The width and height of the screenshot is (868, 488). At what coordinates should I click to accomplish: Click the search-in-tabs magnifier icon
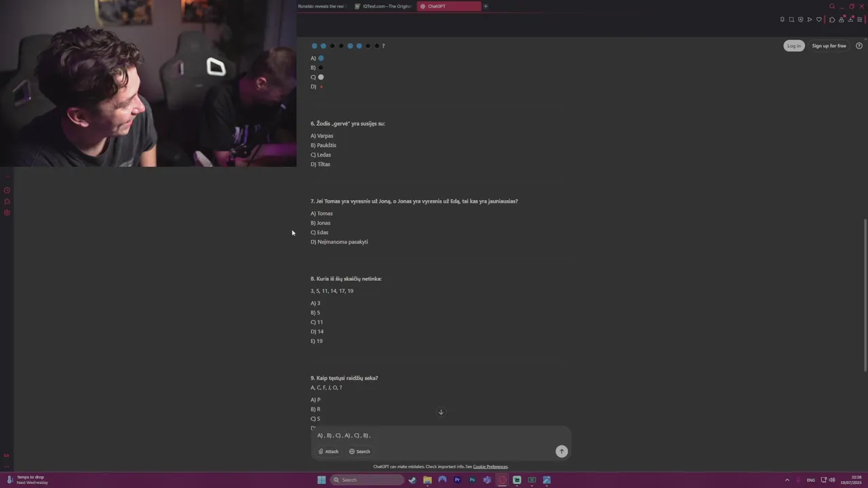pos(832,6)
